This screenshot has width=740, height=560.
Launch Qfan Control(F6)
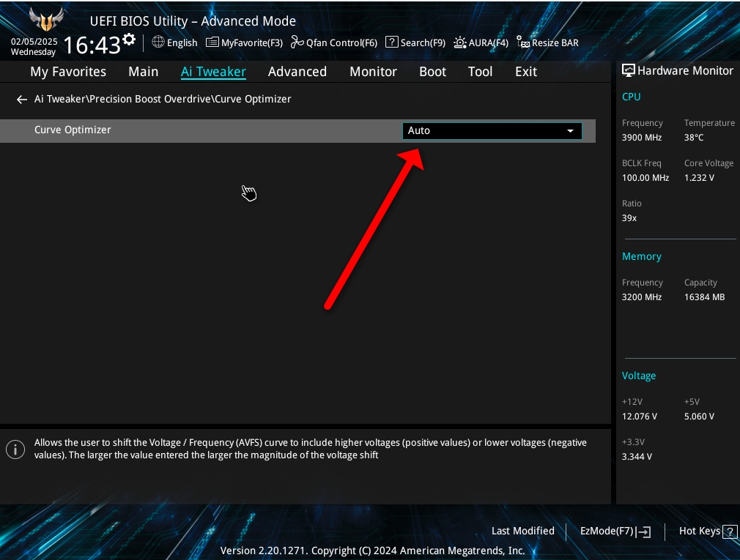click(x=334, y=42)
